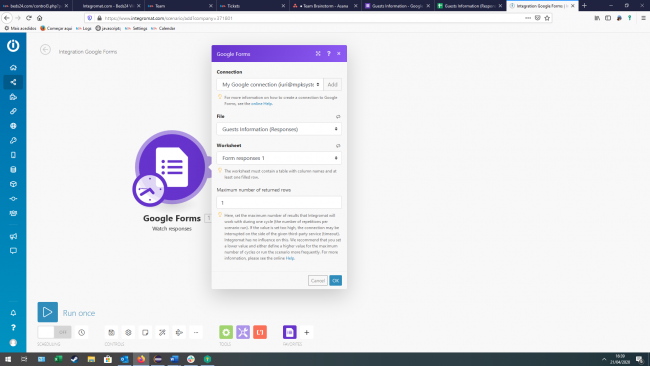Open help from Google Forms dialog header
Screen dimensions: 650x366
(329, 53)
